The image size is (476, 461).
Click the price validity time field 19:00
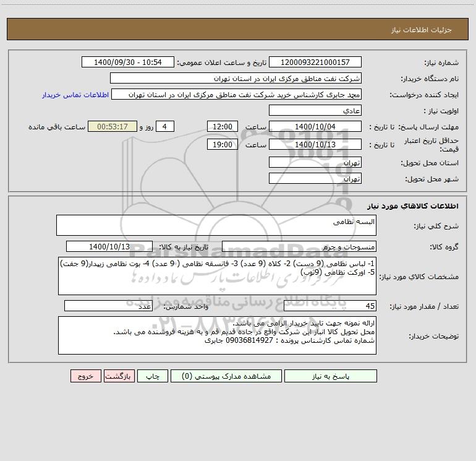222,144
